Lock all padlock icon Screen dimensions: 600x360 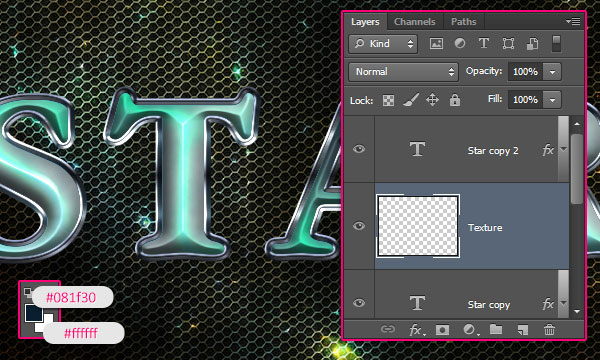[455, 100]
